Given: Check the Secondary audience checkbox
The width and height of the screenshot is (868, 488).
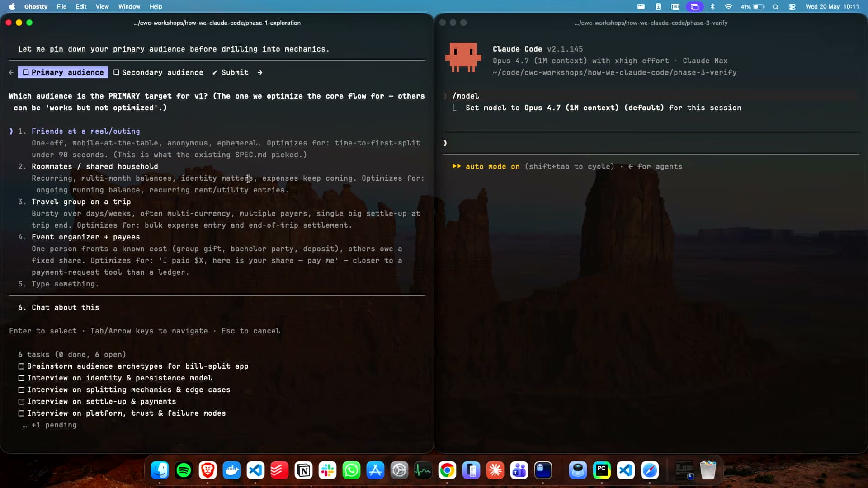Looking at the screenshot, I should (116, 72).
